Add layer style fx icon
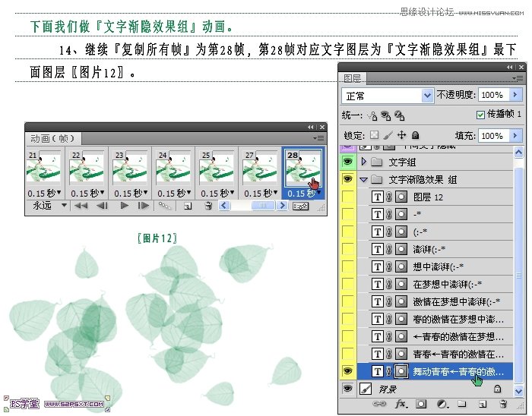Screen dimensions: 532x416 [401, 404]
